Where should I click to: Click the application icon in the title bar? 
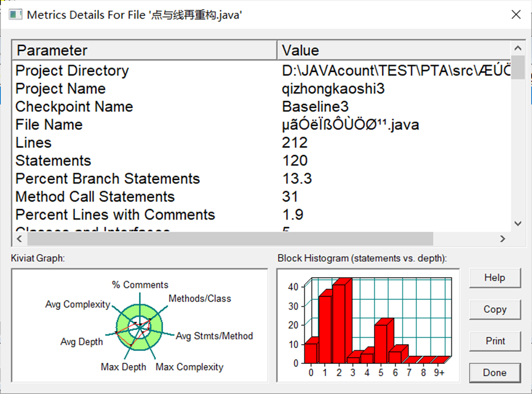(15, 15)
